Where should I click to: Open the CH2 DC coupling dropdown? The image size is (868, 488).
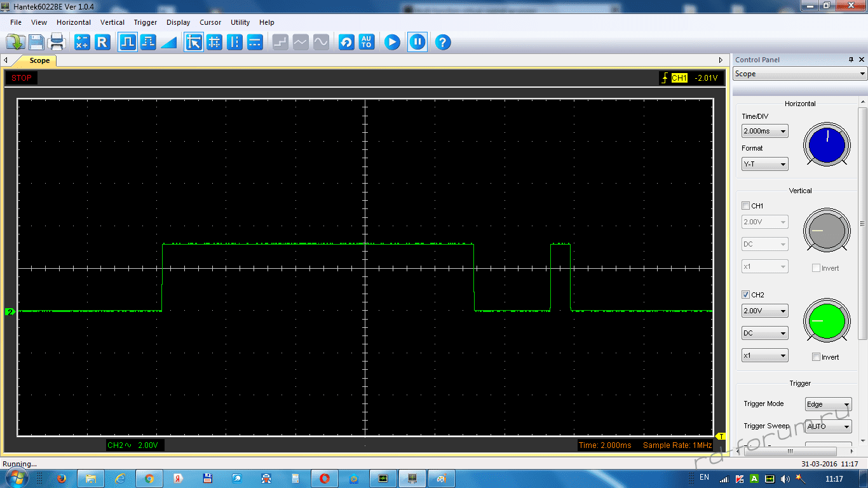point(765,333)
